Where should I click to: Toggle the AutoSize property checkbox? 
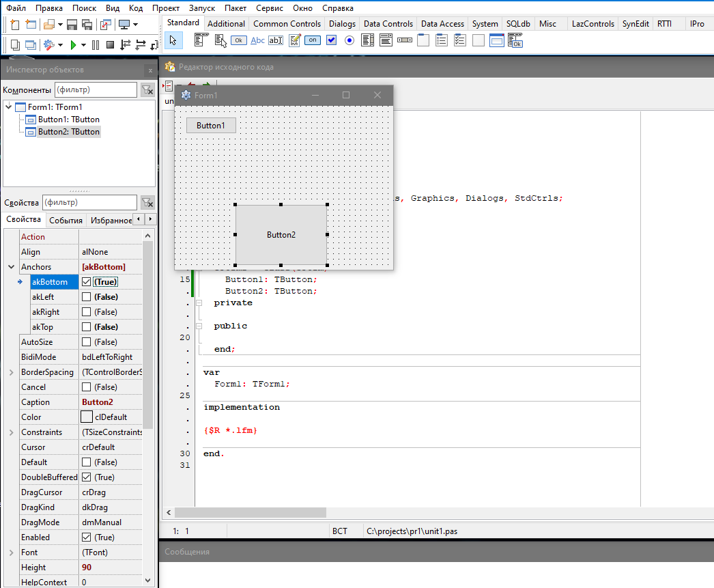[x=87, y=342]
